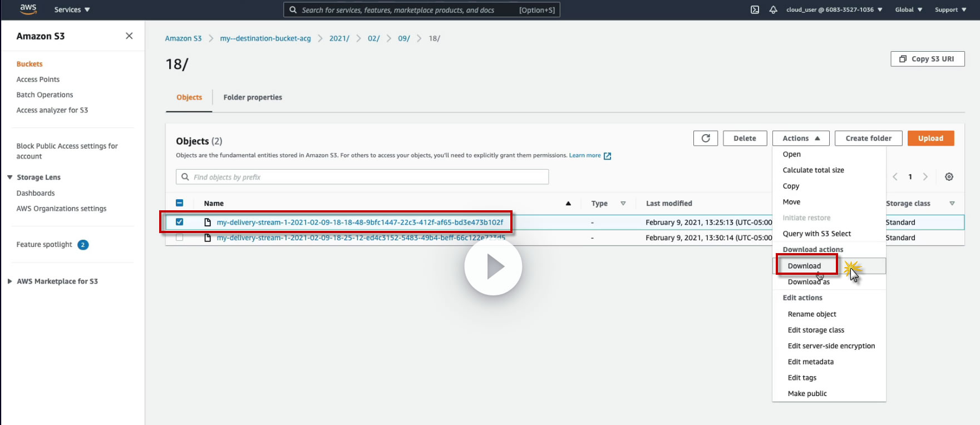Image resolution: width=980 pixels, height=425 pixels.
Task: Go to the 09/ breadcrumb
Action: tap(404, 38)
